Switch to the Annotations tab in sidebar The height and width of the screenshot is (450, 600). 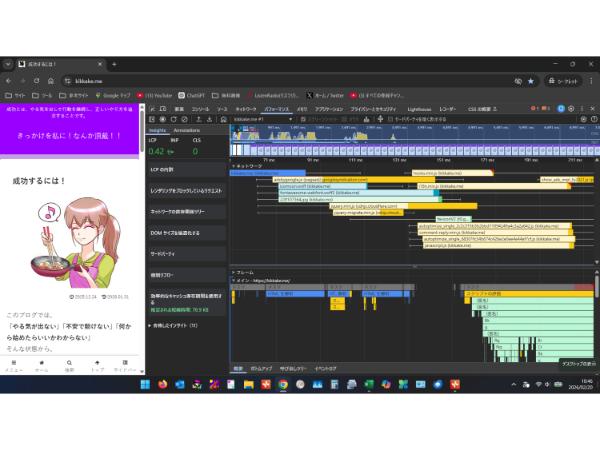click(x=187, y=130)
